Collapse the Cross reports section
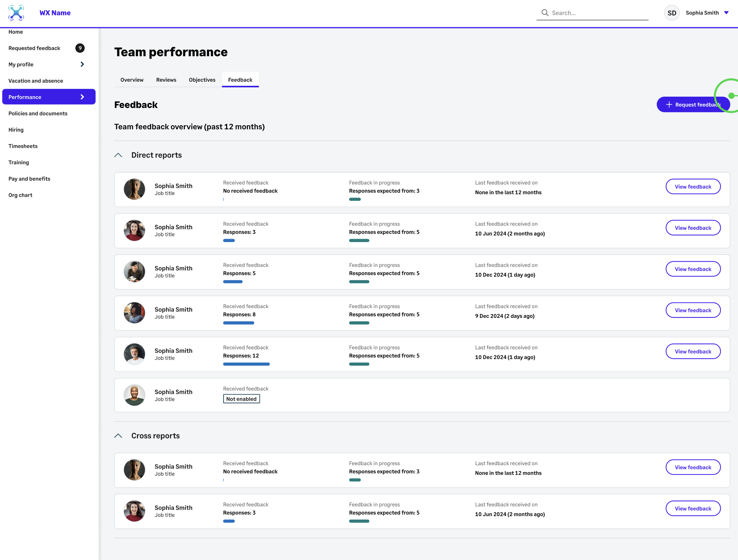The image size is (738, 560). click(118, 436)
